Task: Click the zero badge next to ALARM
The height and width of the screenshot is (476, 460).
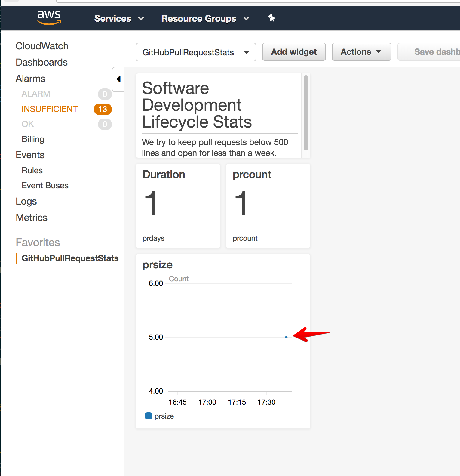Action: [105, 94]
